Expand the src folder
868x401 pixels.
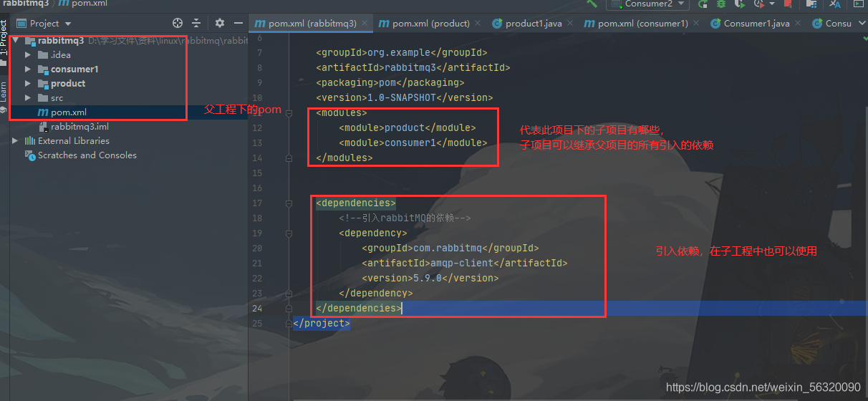click(x=28, y=97)
